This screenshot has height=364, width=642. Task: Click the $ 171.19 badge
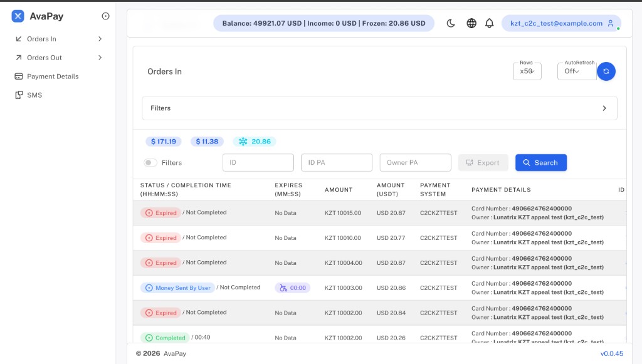[x=164, y=142]
